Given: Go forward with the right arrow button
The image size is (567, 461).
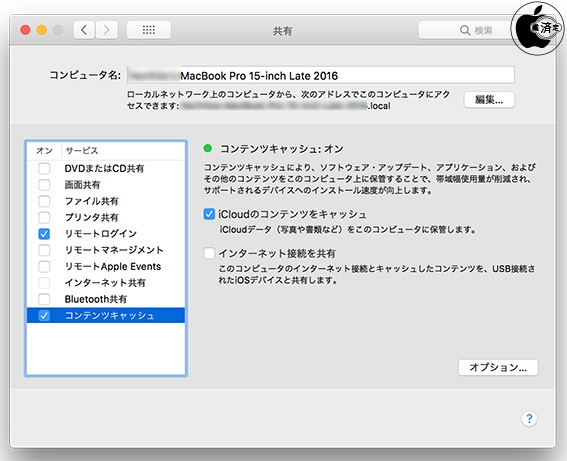Looking at the screenshot, I should pos(107,30).
